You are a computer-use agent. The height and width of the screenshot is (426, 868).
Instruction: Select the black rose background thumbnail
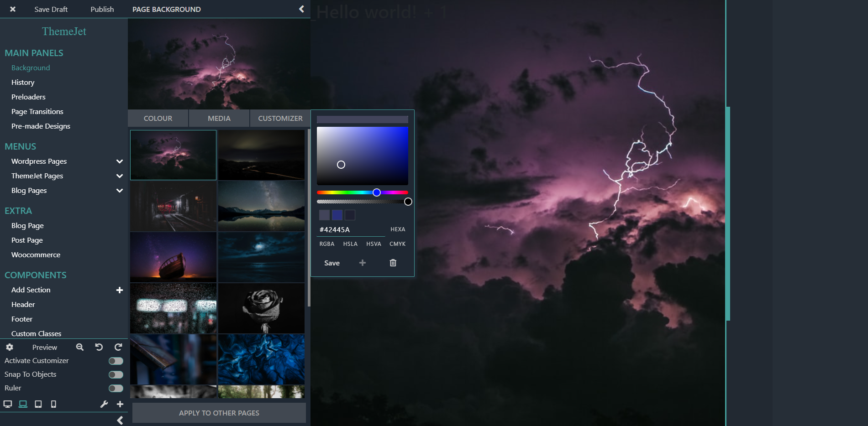pyautogui.click(x=261, y=308)
